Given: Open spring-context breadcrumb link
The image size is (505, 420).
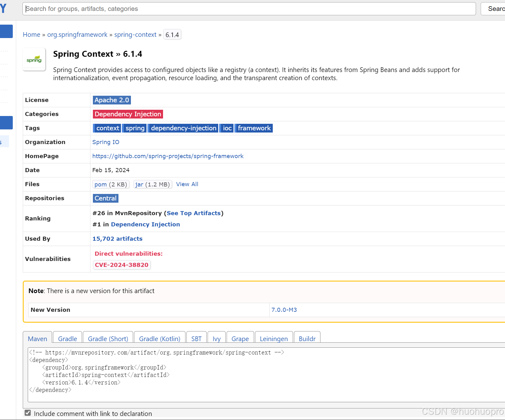Looking at the screenshot, I should tap(135, 35).
